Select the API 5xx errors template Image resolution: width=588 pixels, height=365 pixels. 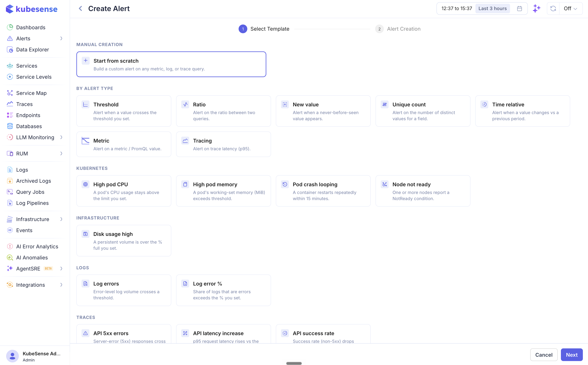pos(124,334)
